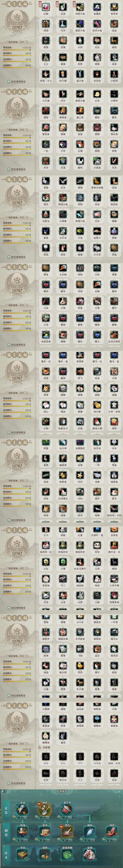
Task: Switch to the 制造 category tab
Action: click(6, 832)
